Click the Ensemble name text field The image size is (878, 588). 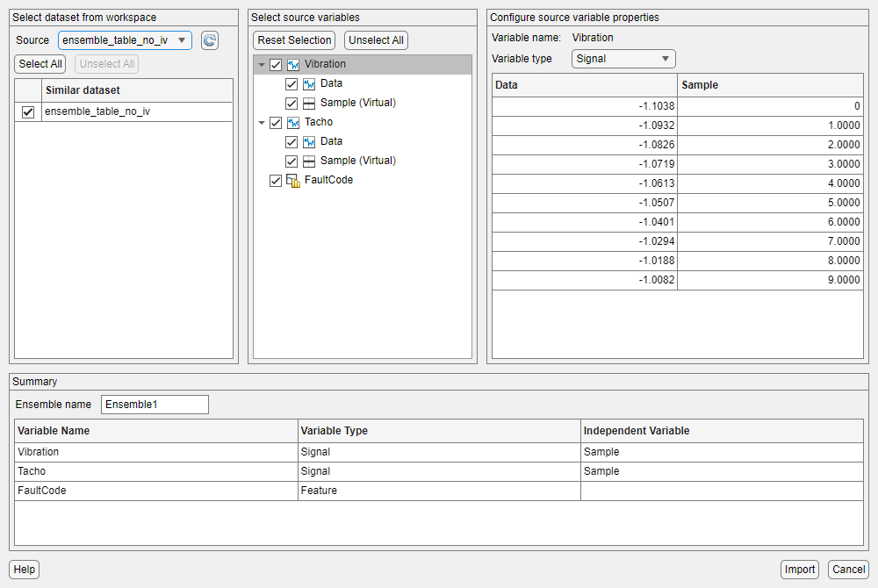[155, 405]
